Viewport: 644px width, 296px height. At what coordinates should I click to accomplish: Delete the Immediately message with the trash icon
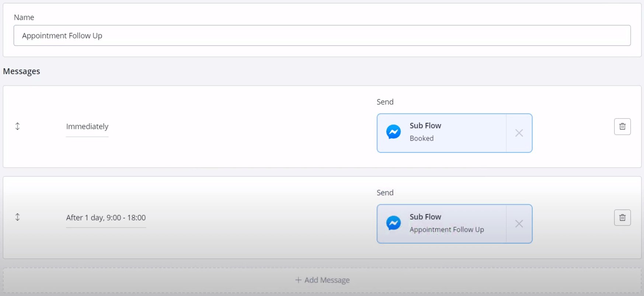tap(622, 127)
